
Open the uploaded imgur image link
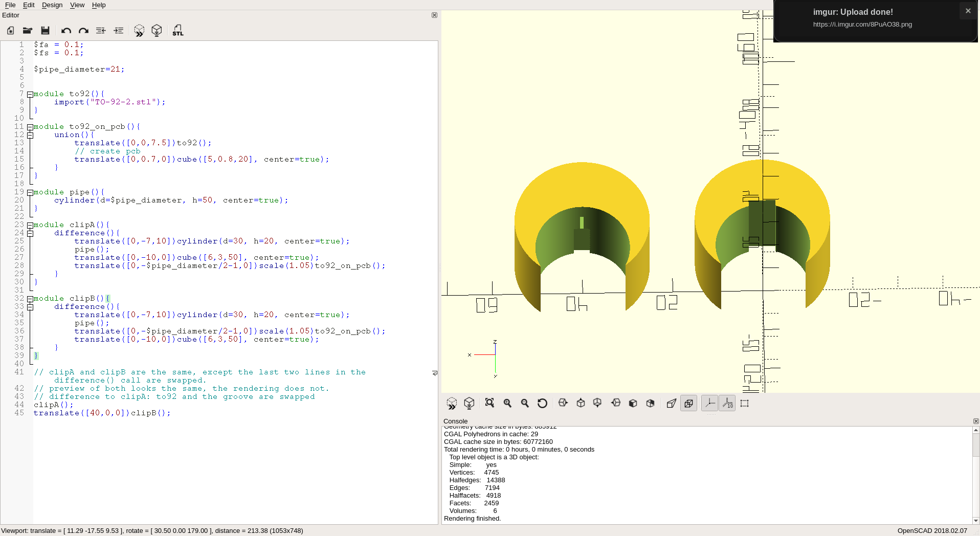click(862, 24)
